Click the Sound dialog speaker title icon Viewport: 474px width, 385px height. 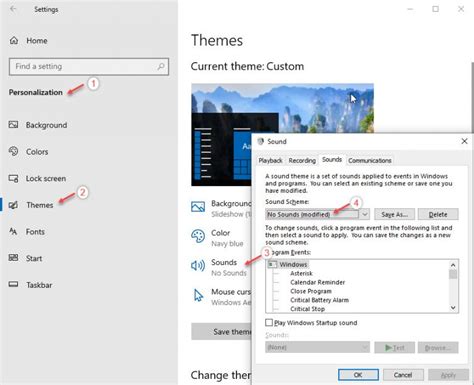click(260, 141)
